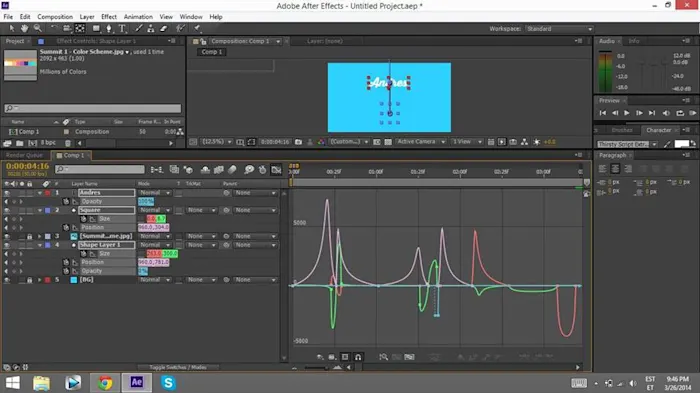Click Toggle Switches / Modes button
This screenshot has height=393, width=700.
[x=178, y=368]
